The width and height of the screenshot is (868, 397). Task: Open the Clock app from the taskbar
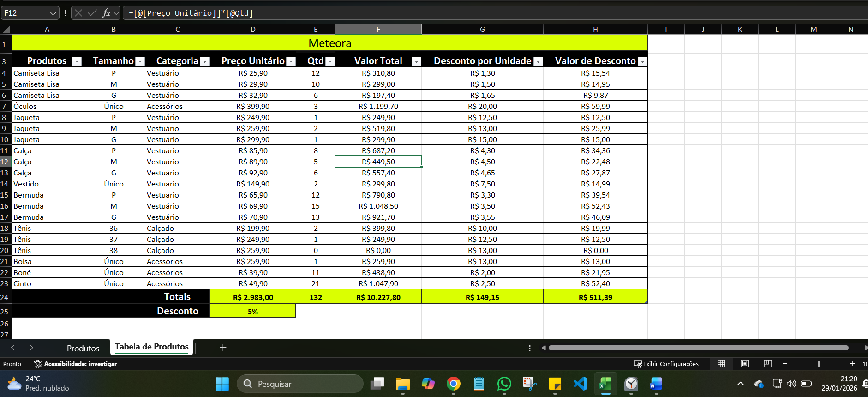pyautogui.click(x=631, y=384)
